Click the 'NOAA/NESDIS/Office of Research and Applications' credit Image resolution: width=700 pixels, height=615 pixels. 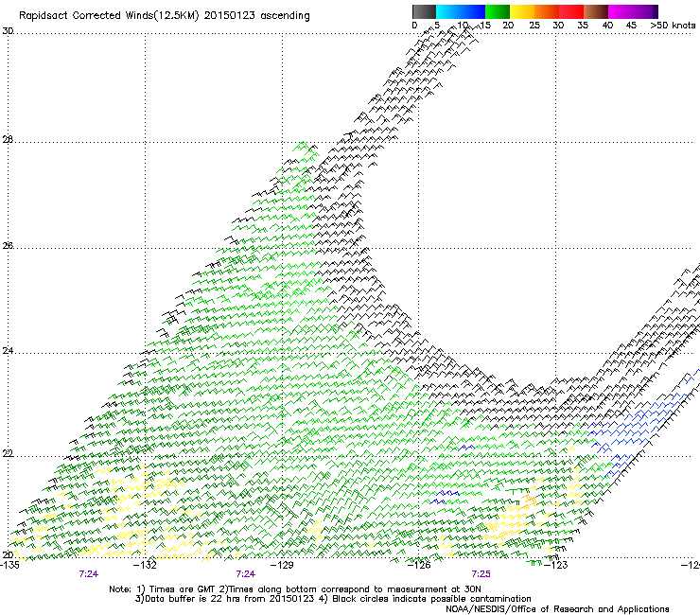pos(557,609)
